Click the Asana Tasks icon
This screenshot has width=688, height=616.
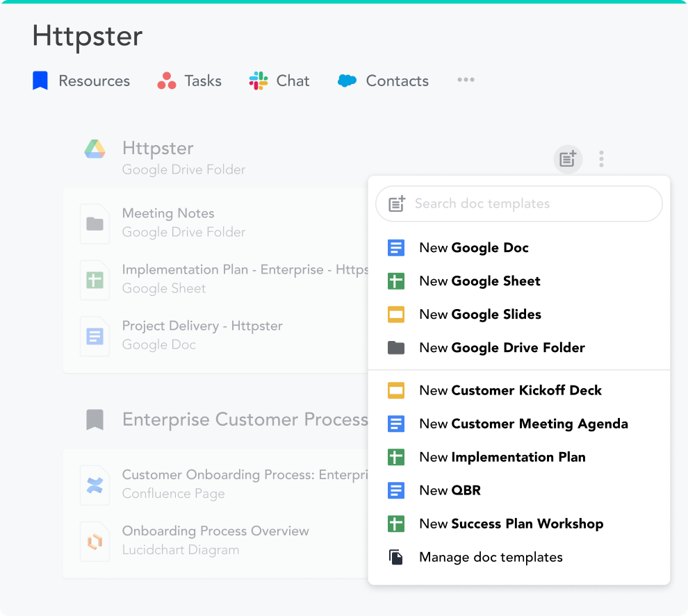coord(167,81)
